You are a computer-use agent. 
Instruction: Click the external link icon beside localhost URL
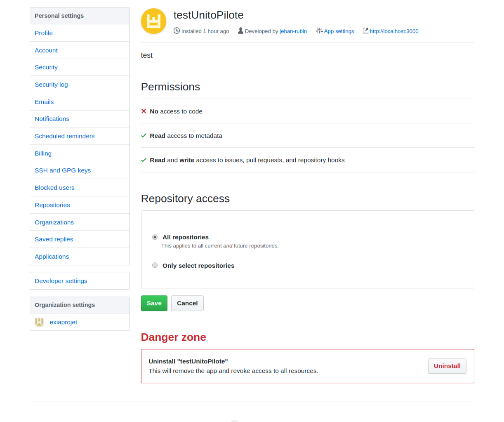click(365, 31)
